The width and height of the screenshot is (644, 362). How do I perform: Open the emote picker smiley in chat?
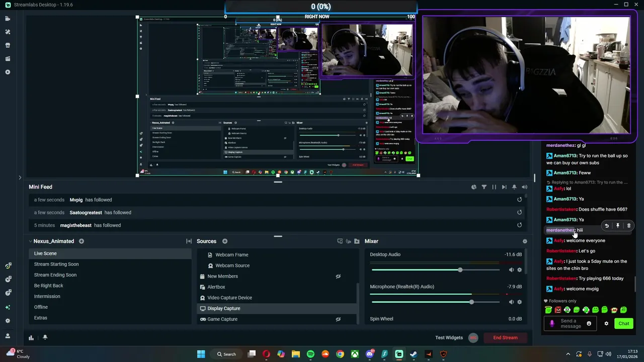coord(589,324)
